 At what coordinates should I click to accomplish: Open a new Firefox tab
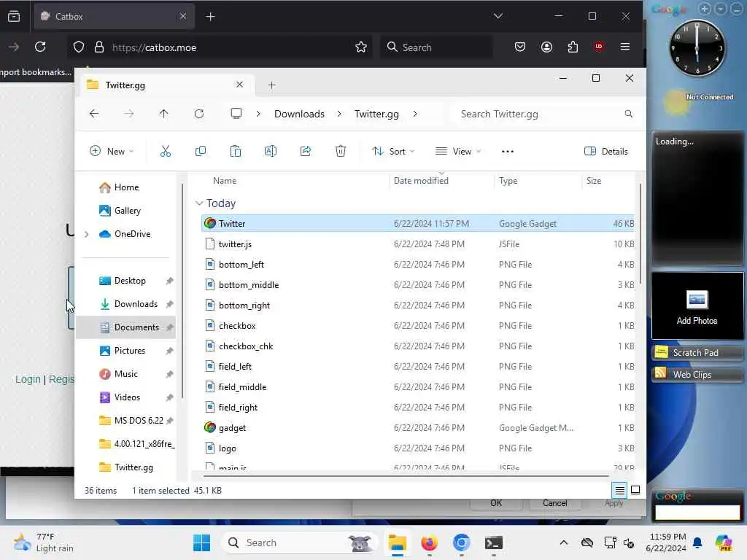(210, 17)
